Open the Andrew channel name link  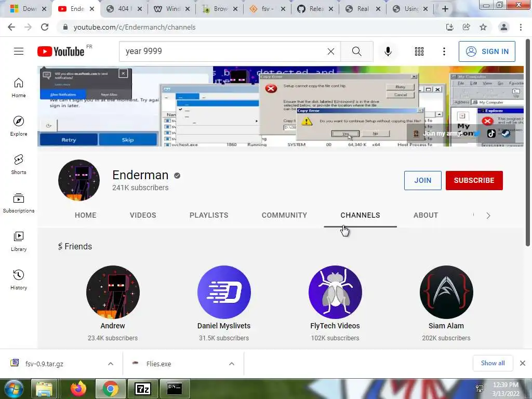click(113, 326)
